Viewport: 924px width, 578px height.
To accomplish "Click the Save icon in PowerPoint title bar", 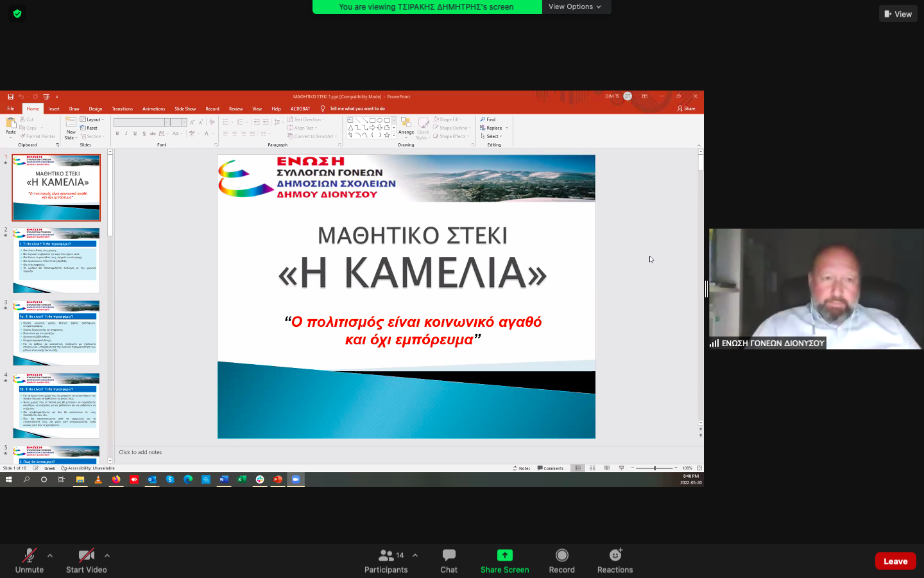I will point(10,96).
